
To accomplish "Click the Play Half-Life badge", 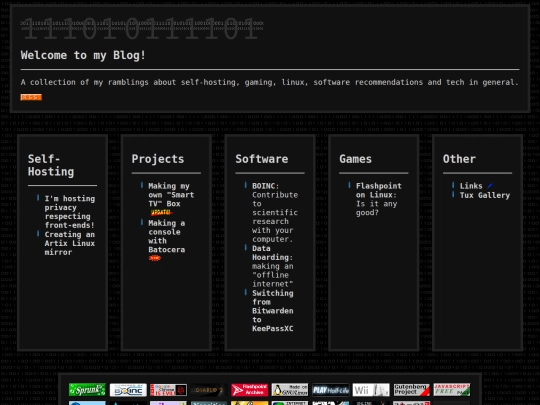I will pos(331,390).
